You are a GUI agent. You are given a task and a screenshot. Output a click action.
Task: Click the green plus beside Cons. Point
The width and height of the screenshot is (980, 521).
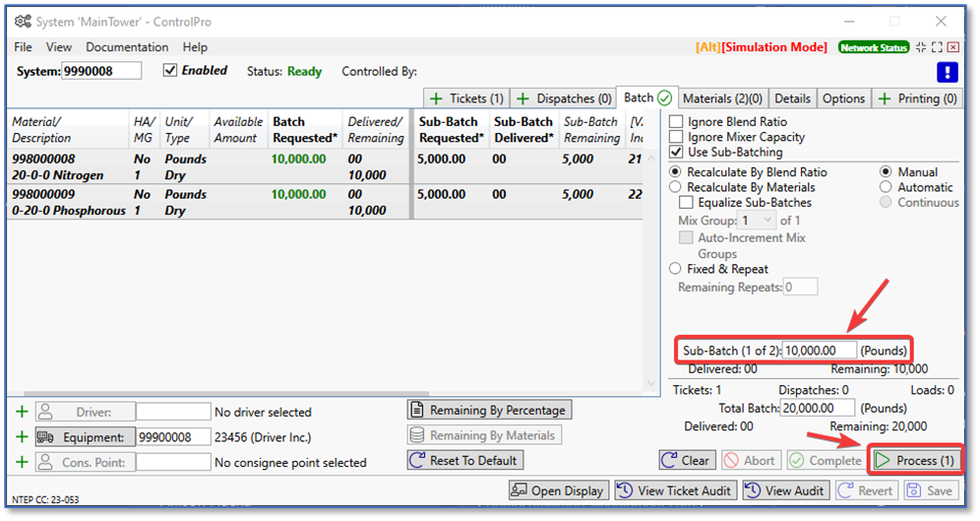pyautogui.click(x=22, y=462)
